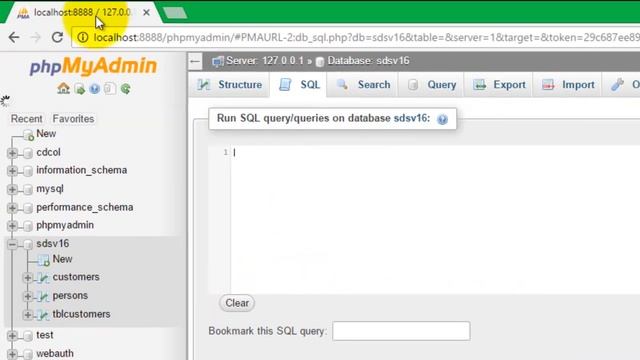The height and width of the screenshot is (360, 640).
Task: Click the Clear button
Action: point(237,303)
